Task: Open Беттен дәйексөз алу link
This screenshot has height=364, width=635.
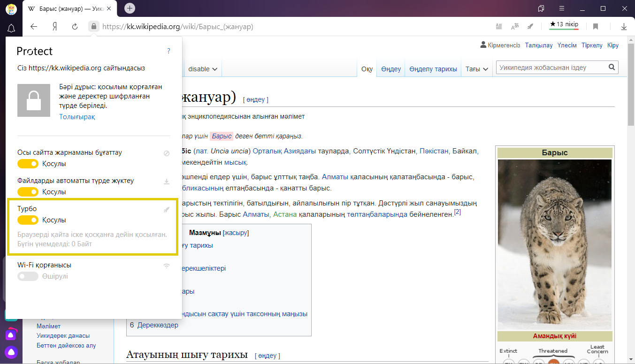Action: click(66, 345)
